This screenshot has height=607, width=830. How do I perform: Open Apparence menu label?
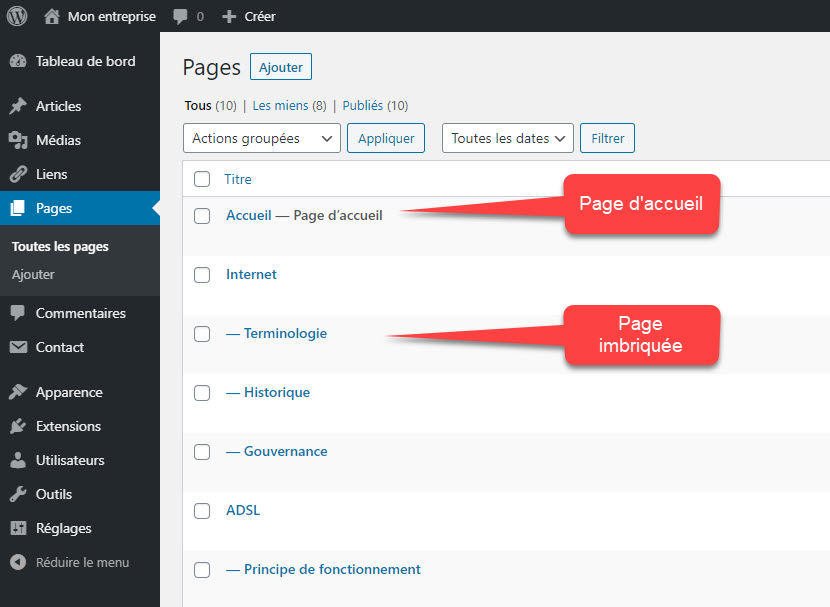[69, 392]
